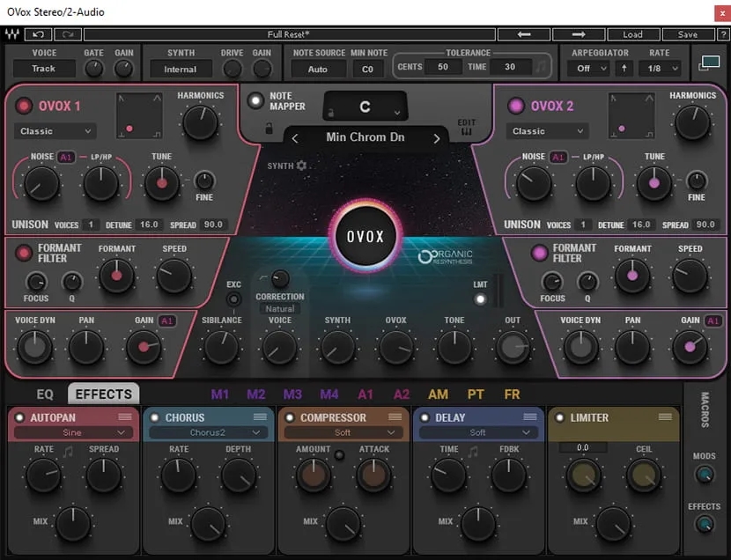Open the Waves logo menu
The image size is (731, 560).
[12, 34]
